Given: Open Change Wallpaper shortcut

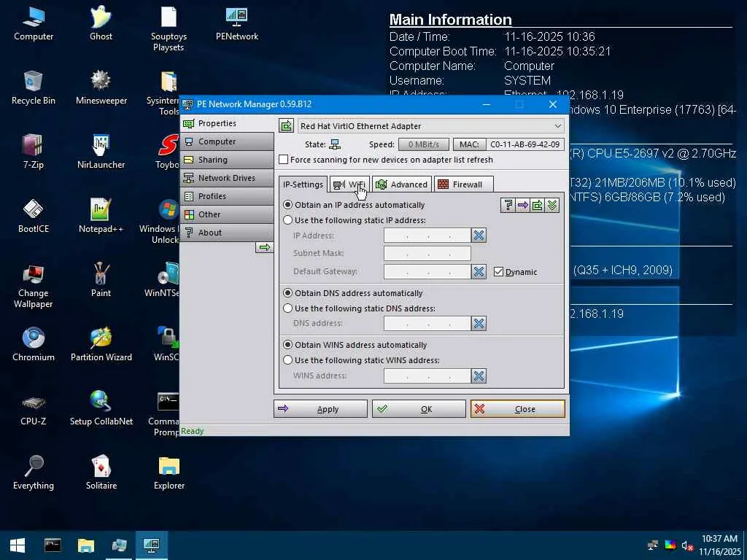Looking at the screenshot, I should (34, 286).
